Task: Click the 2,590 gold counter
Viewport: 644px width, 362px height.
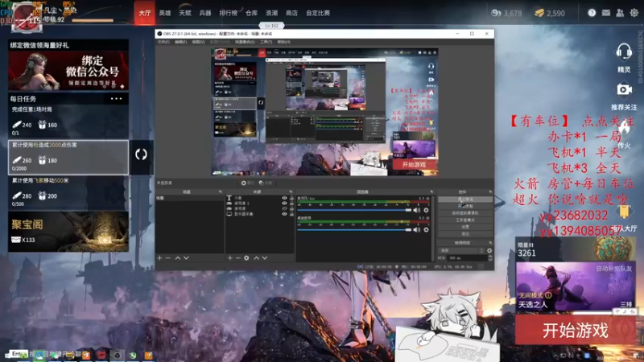Action: coord(550,13)
